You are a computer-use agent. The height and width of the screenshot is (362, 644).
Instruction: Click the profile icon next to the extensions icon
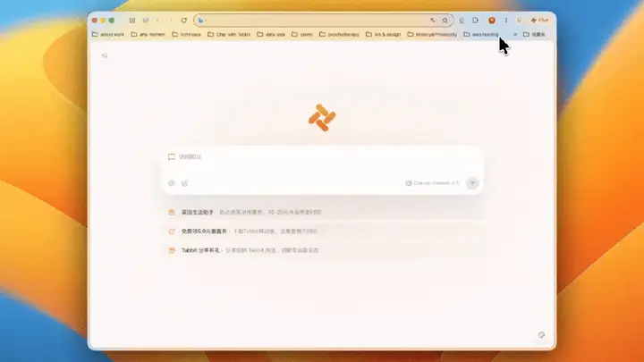tap(462, 20)
